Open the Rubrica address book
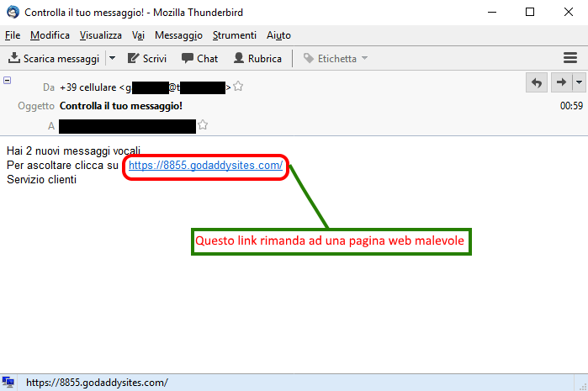588x391 pixels. point(257,59)
